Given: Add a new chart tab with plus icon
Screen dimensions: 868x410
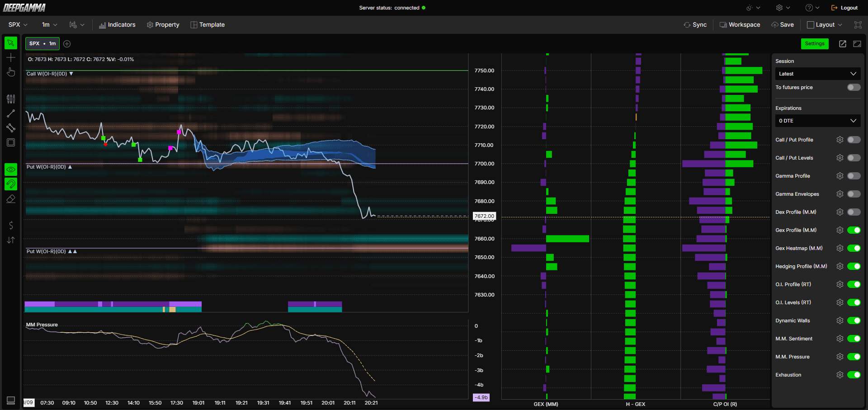Looking at the screenshot, I should (67, 44).
